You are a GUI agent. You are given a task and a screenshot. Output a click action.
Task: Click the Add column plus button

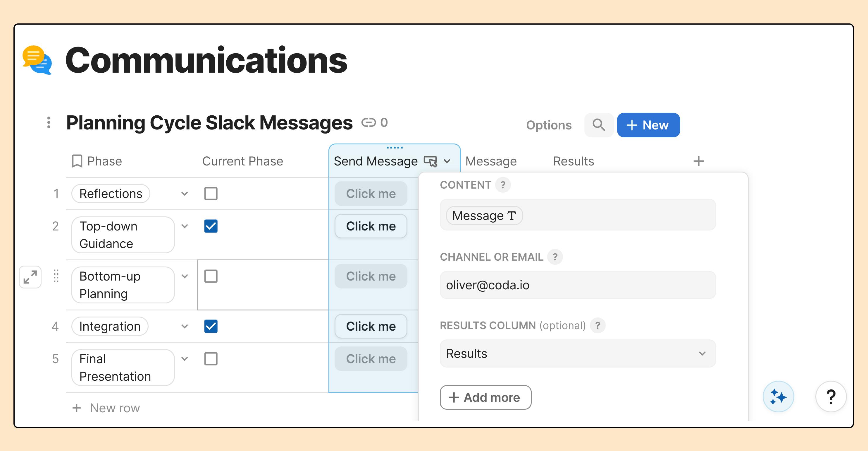pos(699,161)
